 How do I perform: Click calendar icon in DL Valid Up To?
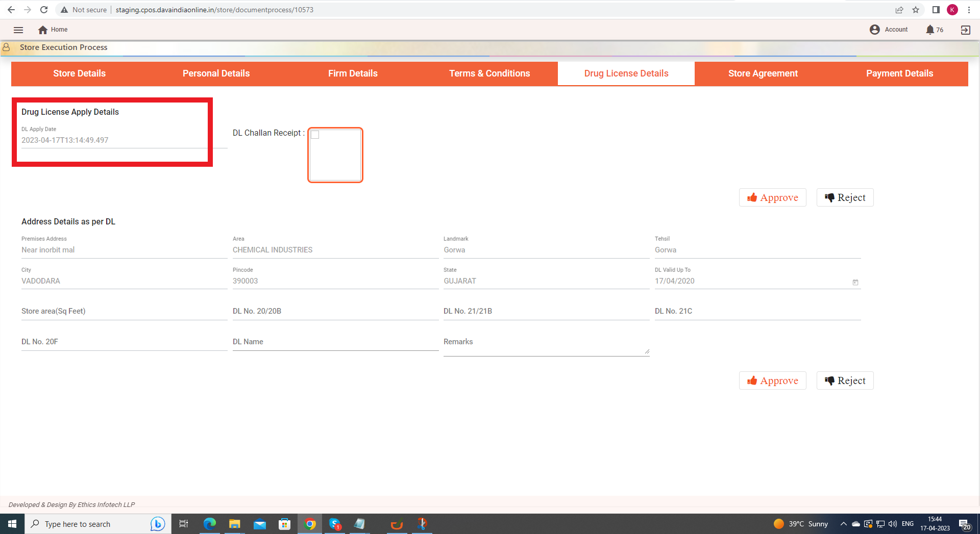[855, 282]
